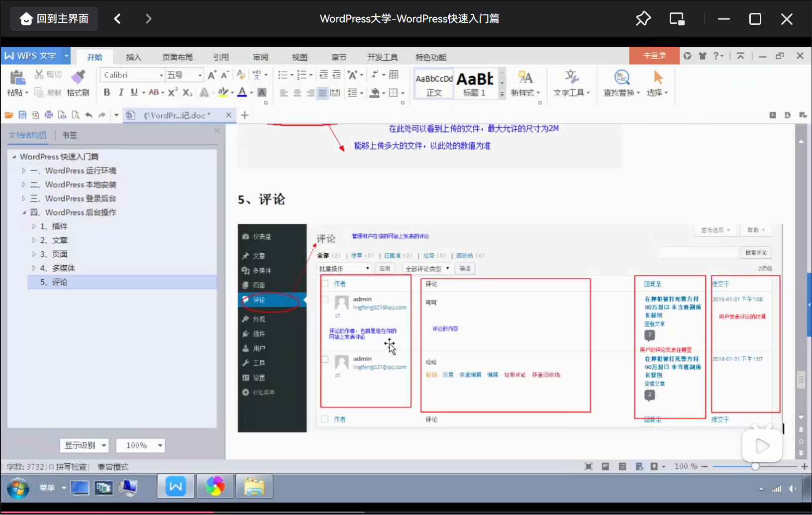Click the save disk icon in quick toolbar

coord(22,115)
